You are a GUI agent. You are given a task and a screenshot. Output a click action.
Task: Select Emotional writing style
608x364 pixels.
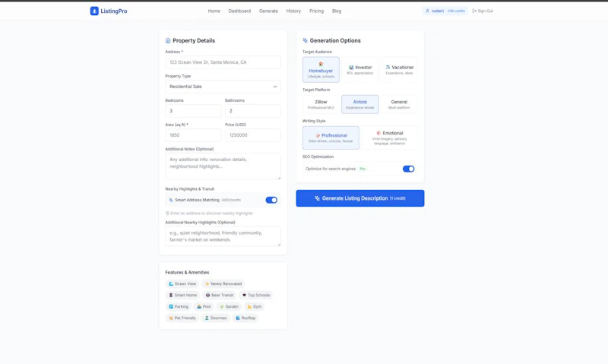pyautogui.click(x=389, y=138)
